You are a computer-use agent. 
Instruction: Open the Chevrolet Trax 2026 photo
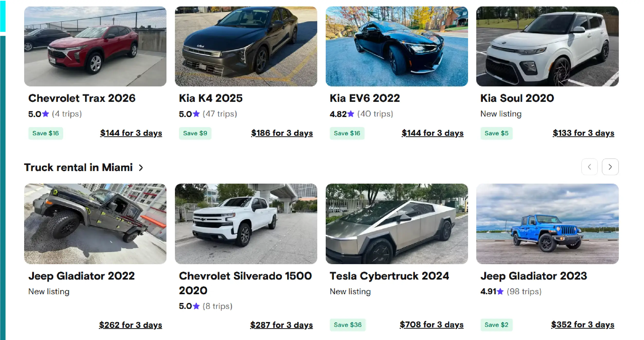click(x=95, y=46)
